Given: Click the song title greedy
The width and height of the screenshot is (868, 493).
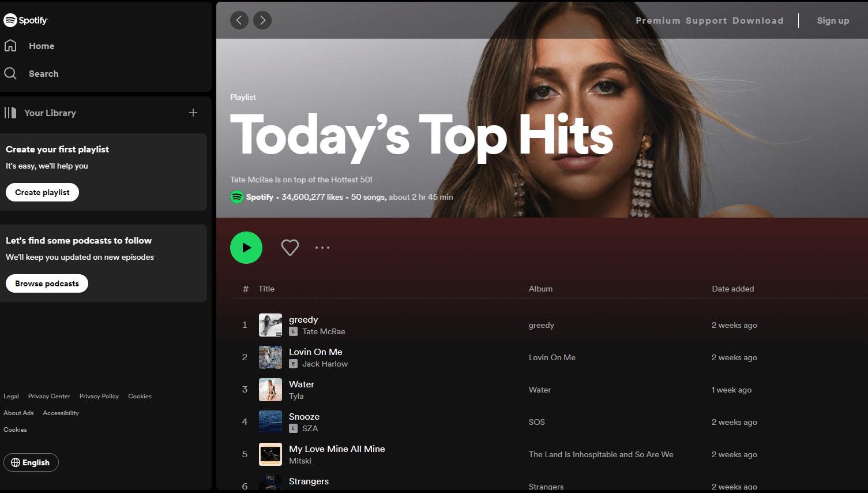Looking at the screenshot, I should point(303,319).
